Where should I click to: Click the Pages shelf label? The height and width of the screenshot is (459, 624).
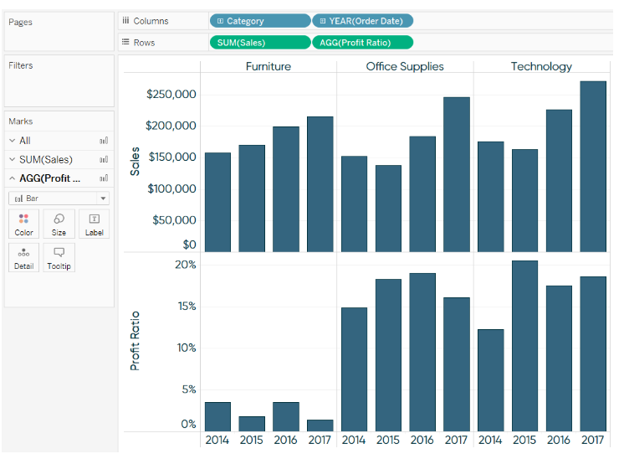tap(20, 22)
